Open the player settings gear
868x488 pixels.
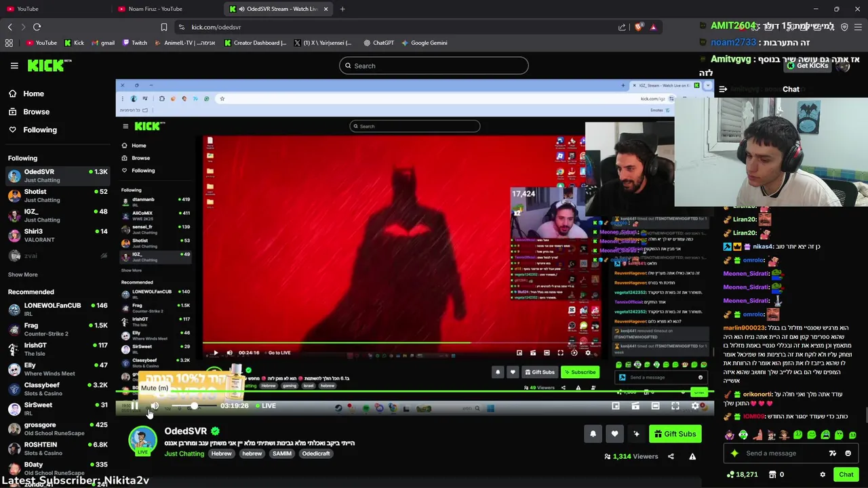[695, 406]
